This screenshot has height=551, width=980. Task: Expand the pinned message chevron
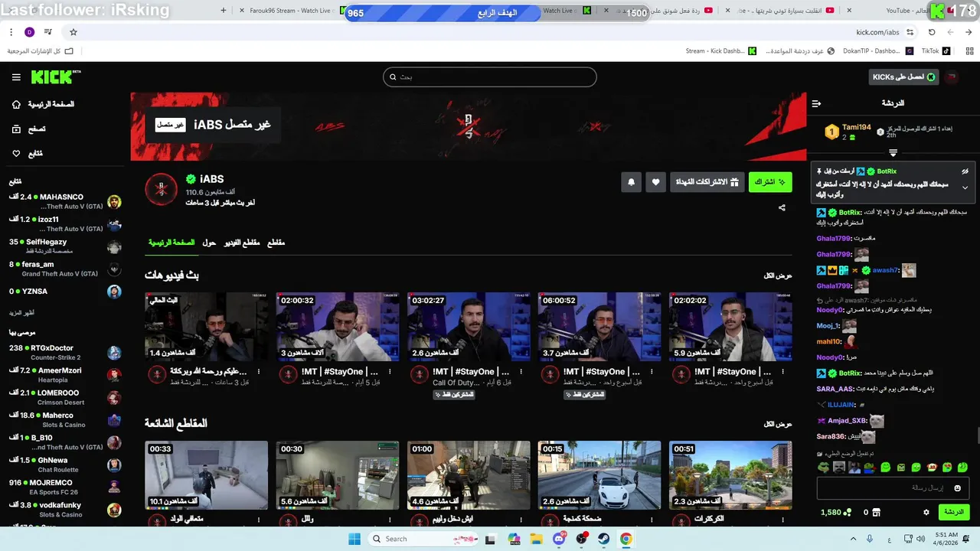(x=965, y=187)
